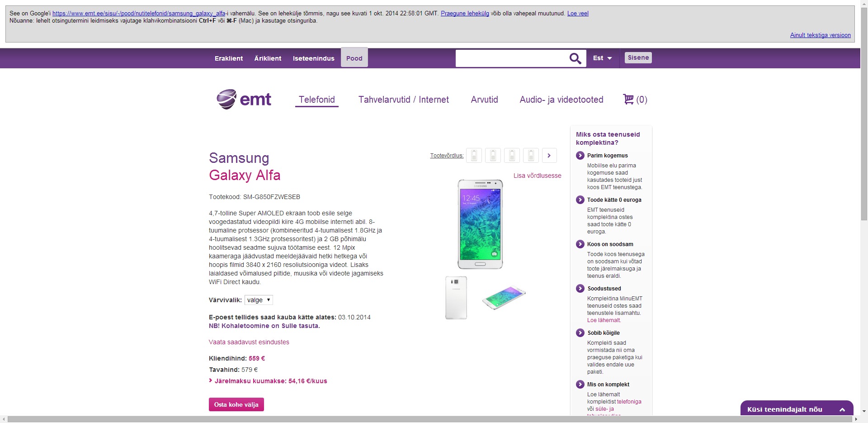Select the phone back view thumbnail

[x=456, y=298]
